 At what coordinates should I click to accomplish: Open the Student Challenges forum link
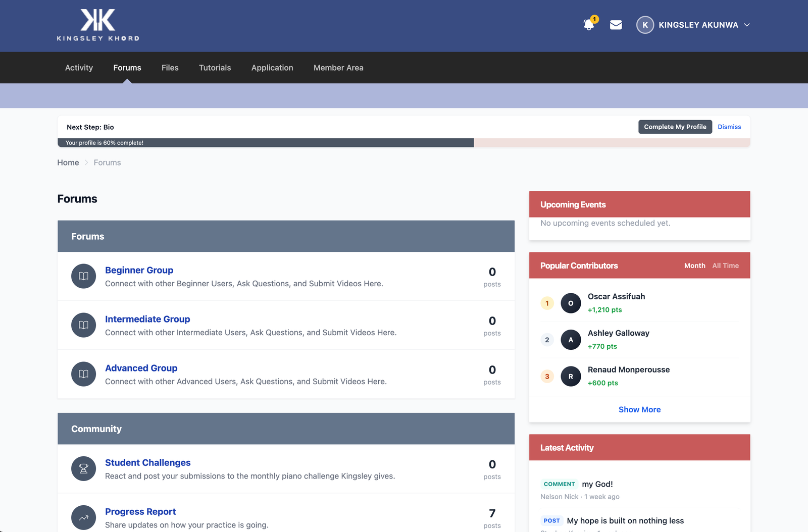147,462
